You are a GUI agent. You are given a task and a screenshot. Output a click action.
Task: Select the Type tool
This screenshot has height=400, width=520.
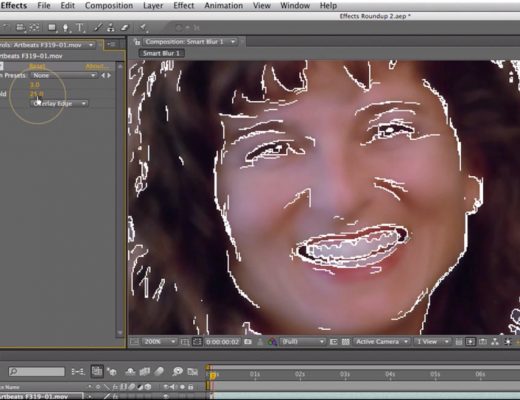tap(80, 28)
